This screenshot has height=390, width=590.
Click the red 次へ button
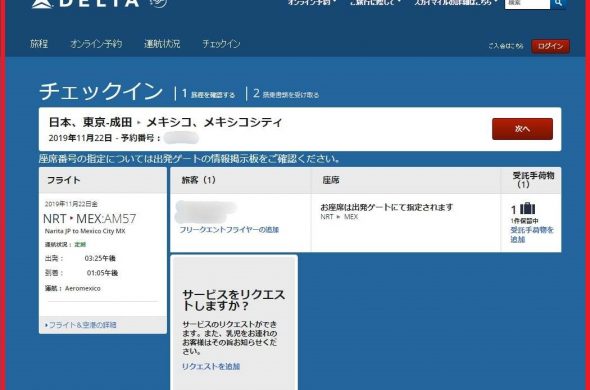pyautogui.click(x=522, y=129)
